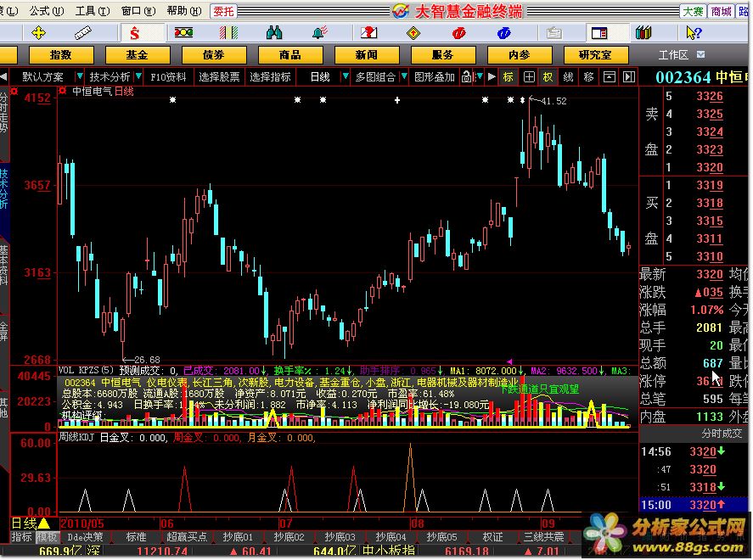Open the 指数 category button
Viewport: 753px width, 560px height.
61,54
